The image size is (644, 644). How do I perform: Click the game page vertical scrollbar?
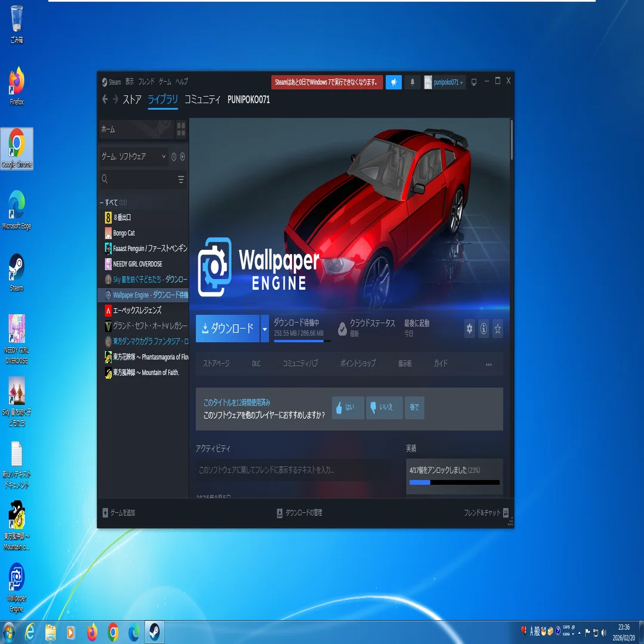coord(512,140)
